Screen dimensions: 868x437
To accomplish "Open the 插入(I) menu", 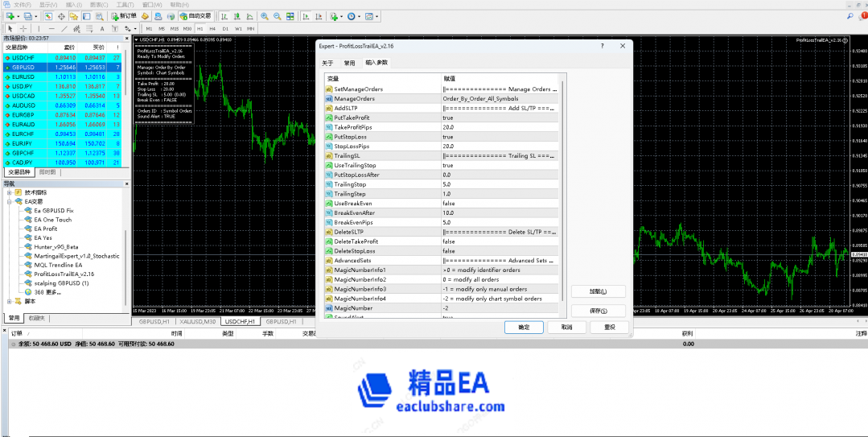I will click(74, 5).
